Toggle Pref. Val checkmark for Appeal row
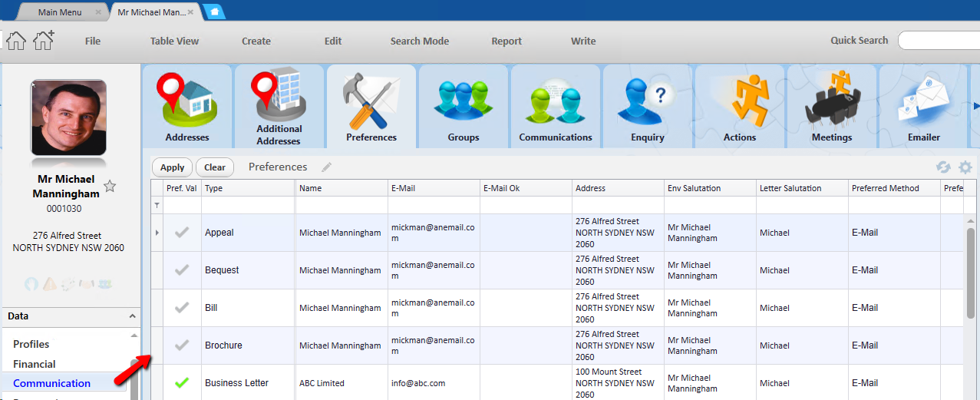The width and height of the screenshot is (980, 400). click(182, 233)
